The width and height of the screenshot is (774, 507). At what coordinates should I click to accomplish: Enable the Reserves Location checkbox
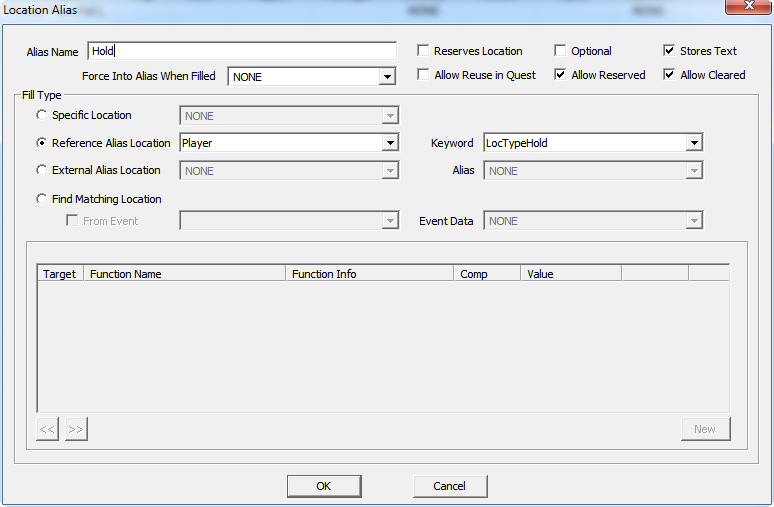424,51
